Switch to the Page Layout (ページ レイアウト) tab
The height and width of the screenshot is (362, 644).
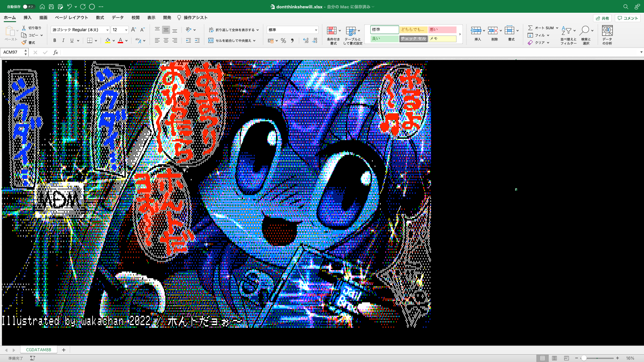[x=71, y=18]
